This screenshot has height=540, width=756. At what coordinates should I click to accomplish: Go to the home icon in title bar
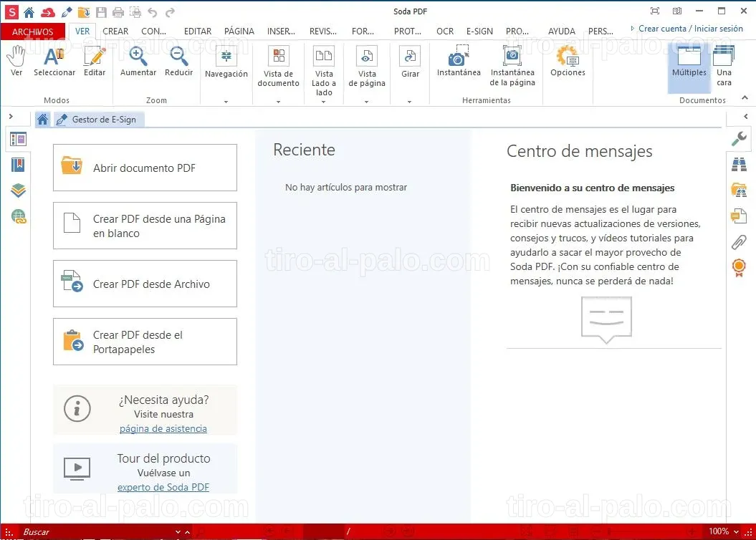coord(29,12)
